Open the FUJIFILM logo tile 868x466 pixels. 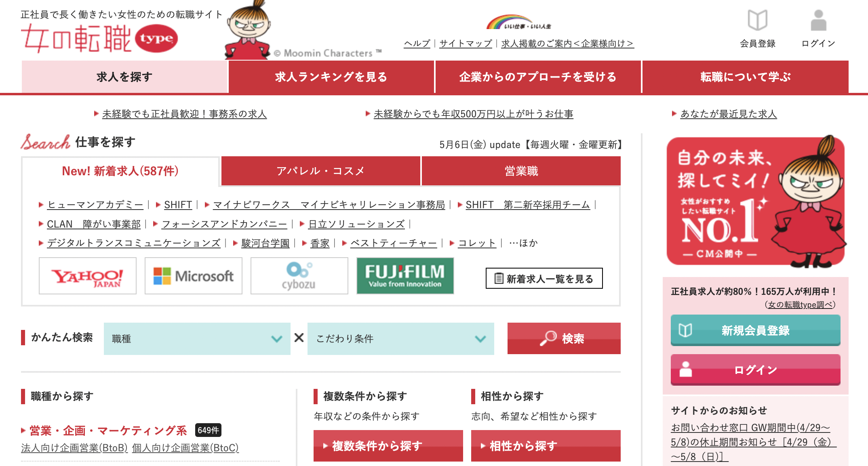click(405, 276)
